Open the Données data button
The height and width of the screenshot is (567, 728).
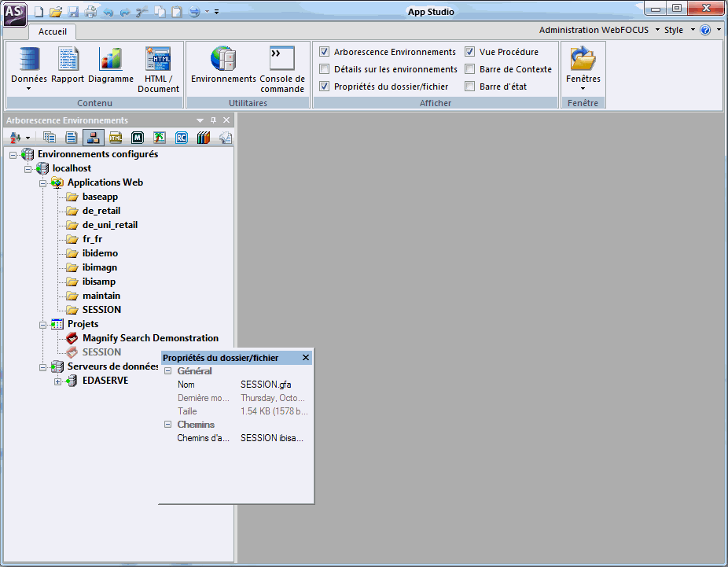coord(29,69)
